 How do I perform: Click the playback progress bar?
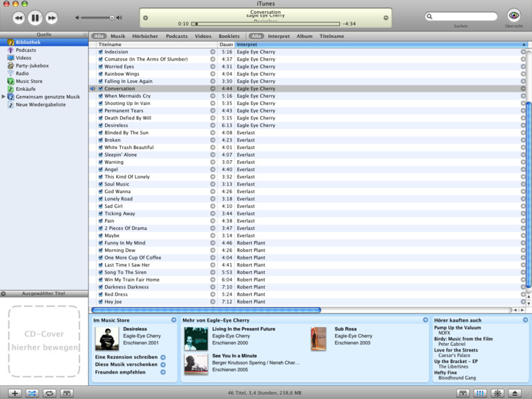pos(265,23)
